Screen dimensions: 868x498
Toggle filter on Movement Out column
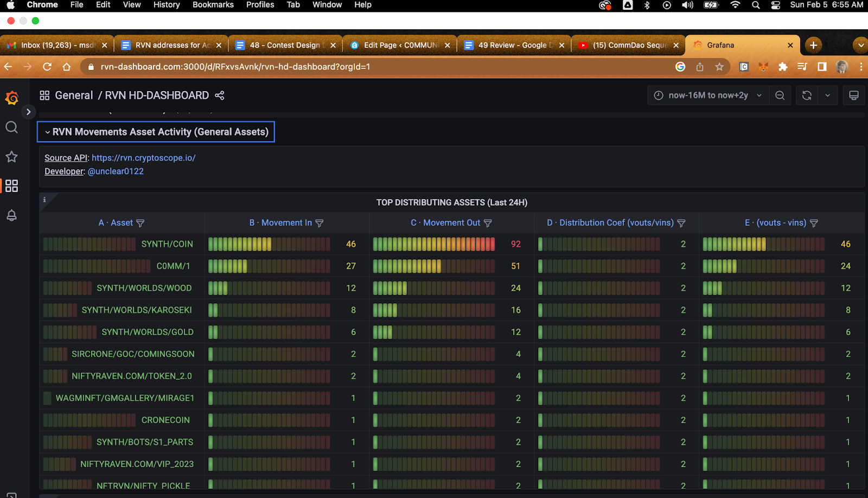click(488, 223)
